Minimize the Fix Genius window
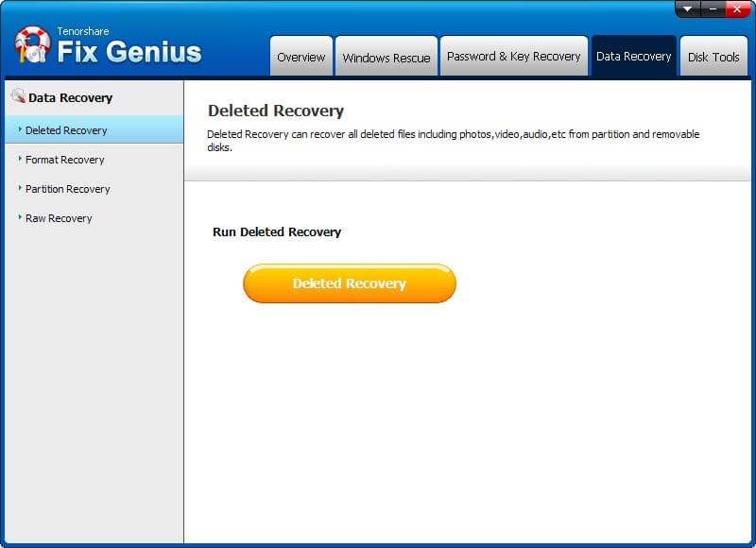 click(x=713, y=9)
